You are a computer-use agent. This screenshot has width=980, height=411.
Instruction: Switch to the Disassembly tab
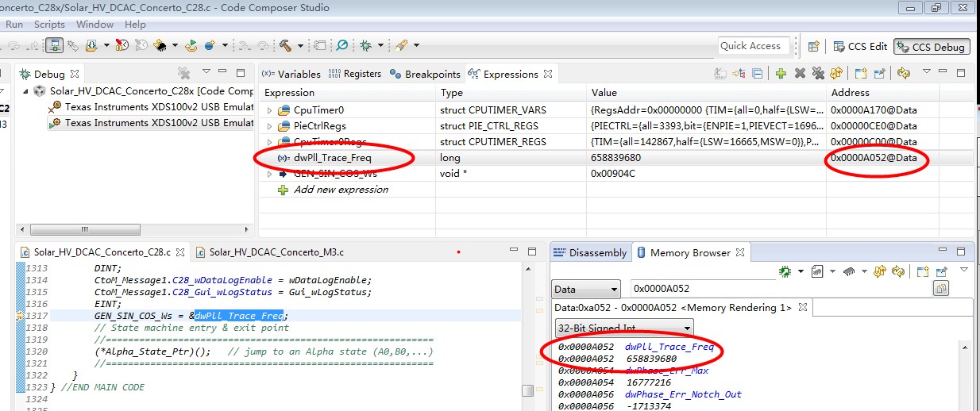[591, 252]
